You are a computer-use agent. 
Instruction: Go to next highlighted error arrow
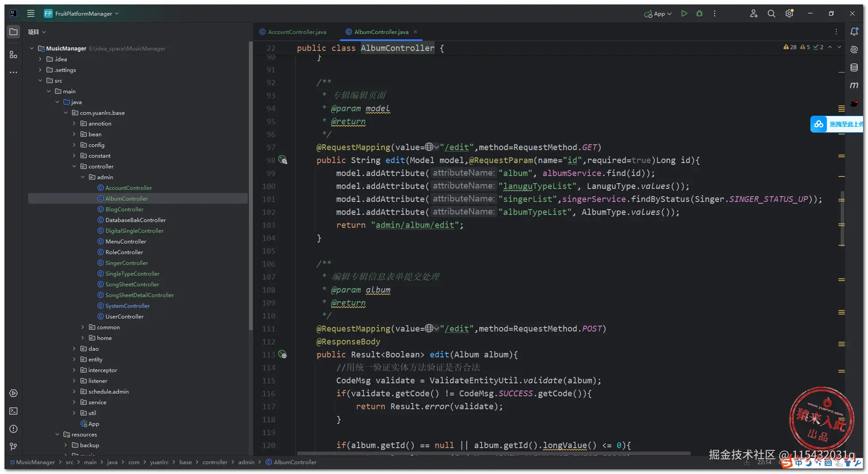tap(839, 47)
